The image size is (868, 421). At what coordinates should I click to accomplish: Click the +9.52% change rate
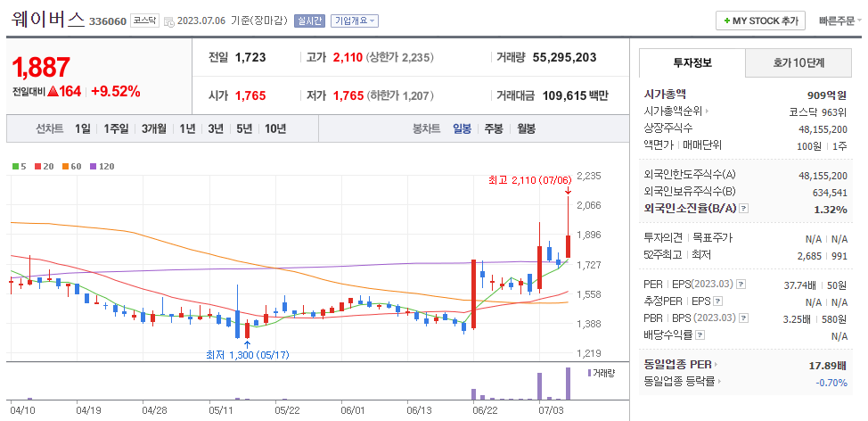pyautogui.click(x=116, y=91)
